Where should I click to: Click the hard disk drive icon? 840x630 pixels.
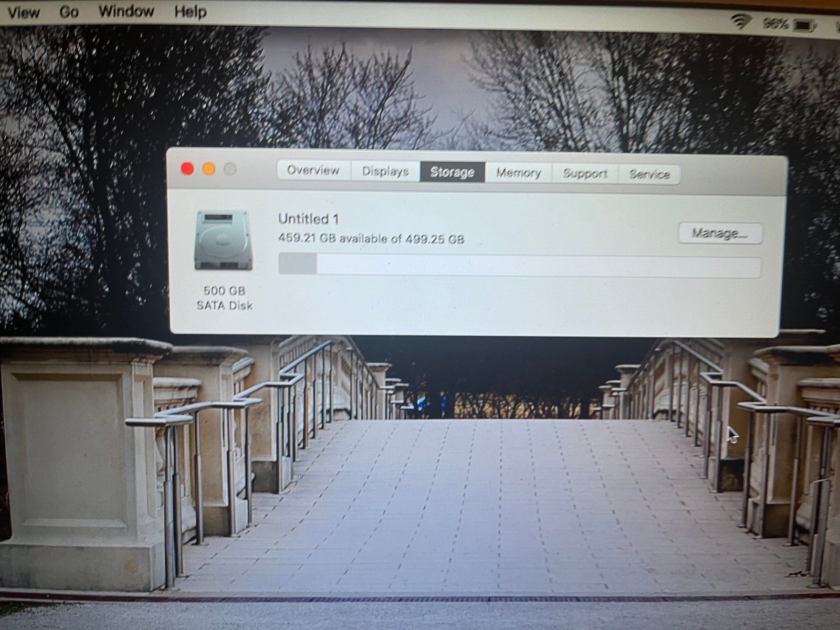223,240
